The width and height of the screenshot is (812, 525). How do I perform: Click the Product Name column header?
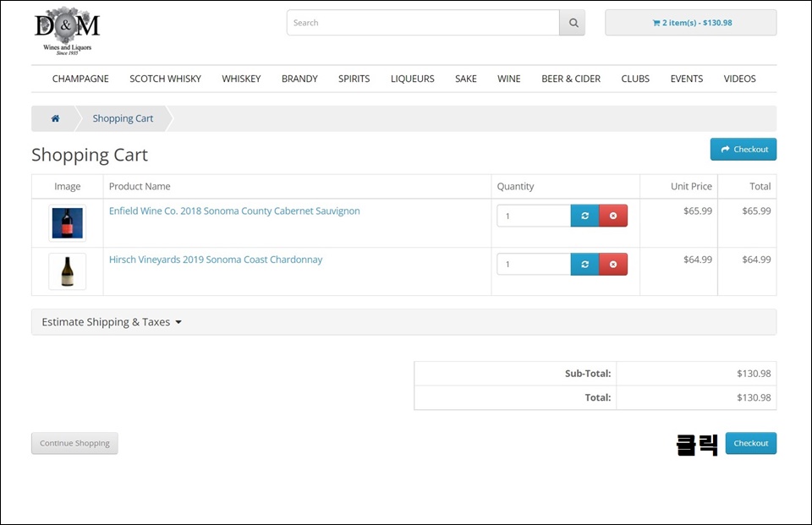[x=140, y=186]
